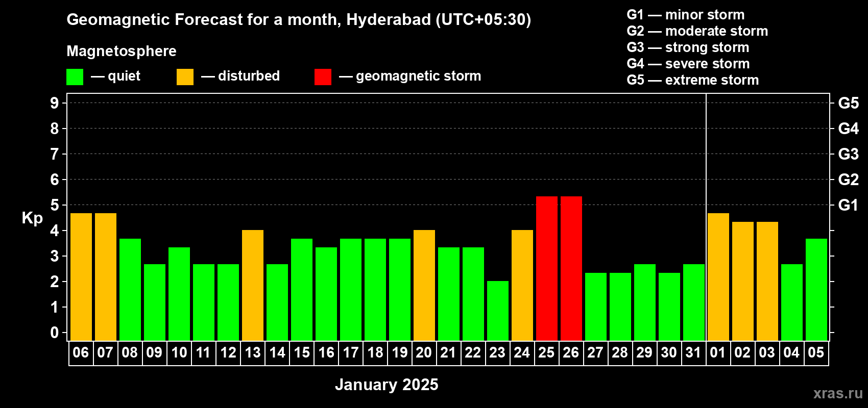Click 'G5 — extreme storm' legend text

(x=693, y=80)
